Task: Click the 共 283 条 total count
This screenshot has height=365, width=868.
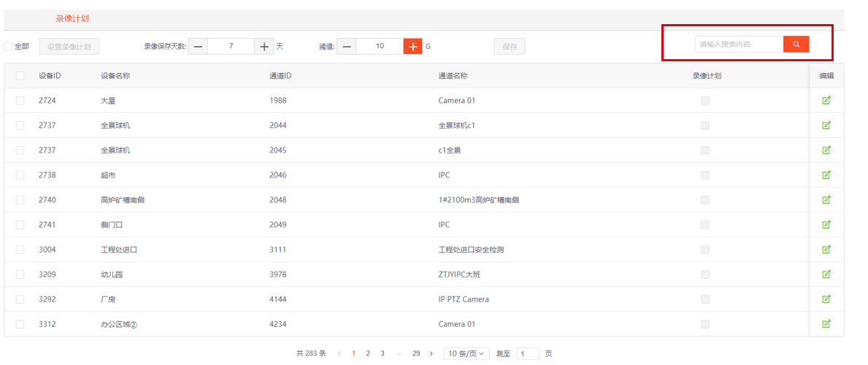Action: click(x=311, y=353)
